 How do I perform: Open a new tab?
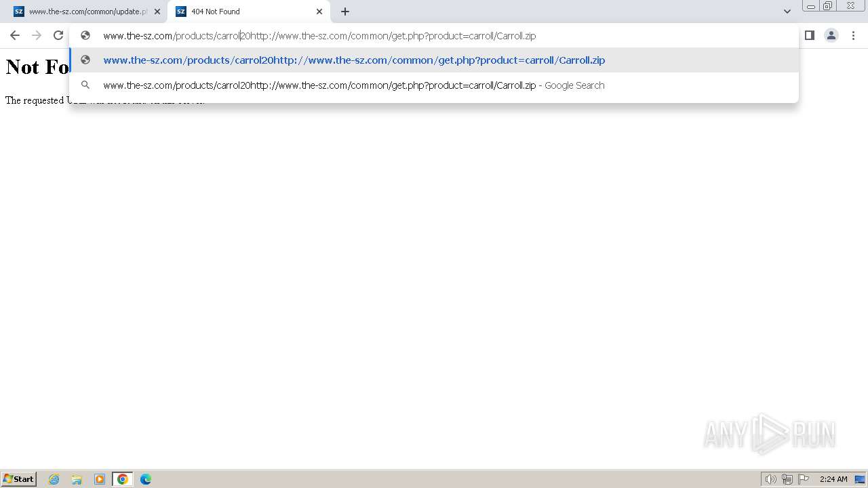345,12
